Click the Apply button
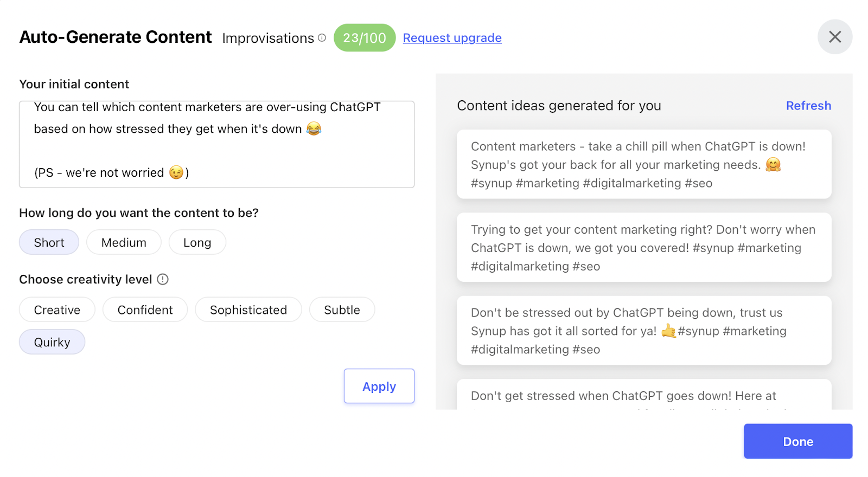The height and width of the screenshot is (477, 868). [x=379, y=386]
